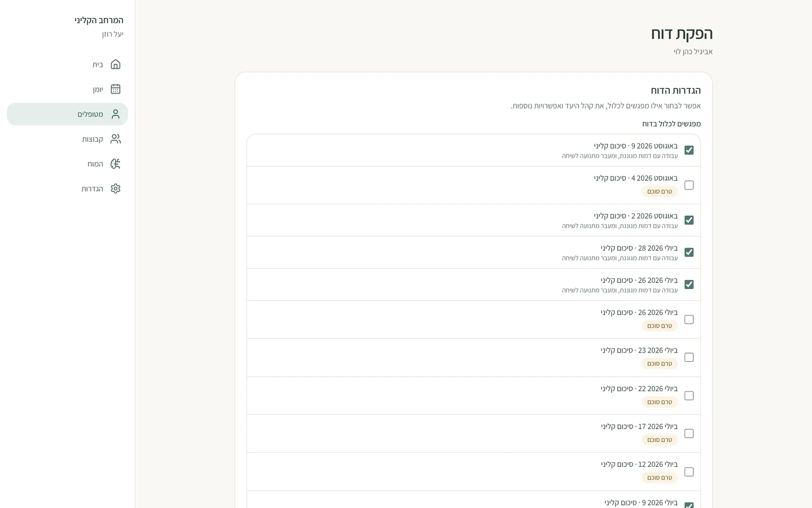812x508 pixels.
Task: Click the המרחב הקליני app title
Action: 99,20
